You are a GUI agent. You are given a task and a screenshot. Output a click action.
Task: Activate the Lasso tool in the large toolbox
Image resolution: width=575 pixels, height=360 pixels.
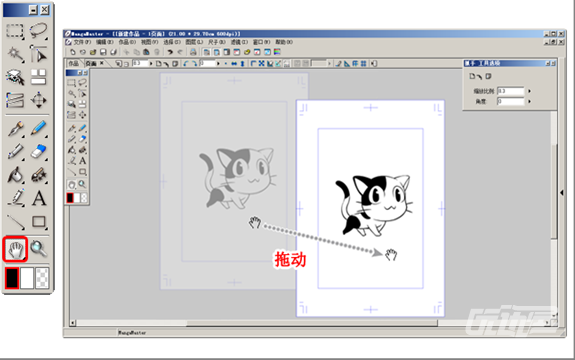39,30
